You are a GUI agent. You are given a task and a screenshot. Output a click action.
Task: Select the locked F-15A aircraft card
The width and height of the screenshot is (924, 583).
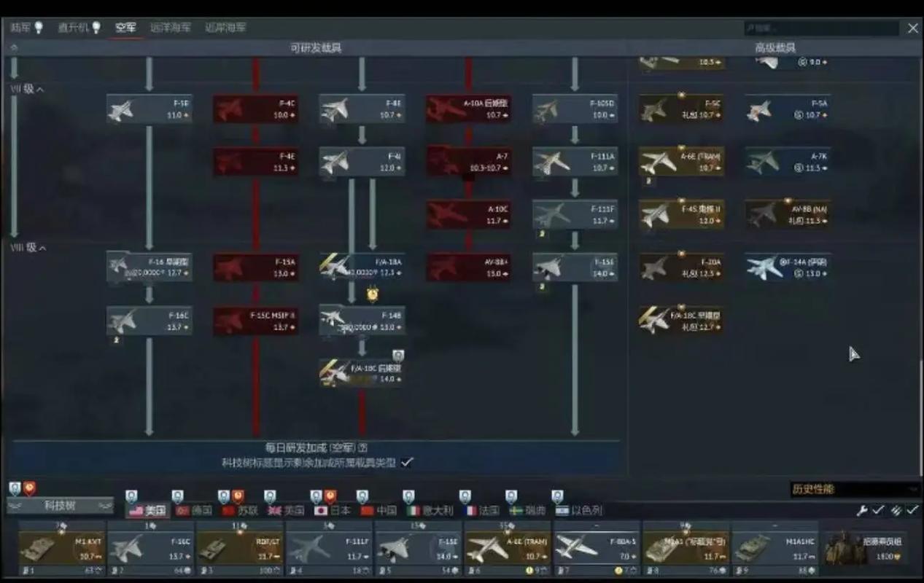point(255,267)
